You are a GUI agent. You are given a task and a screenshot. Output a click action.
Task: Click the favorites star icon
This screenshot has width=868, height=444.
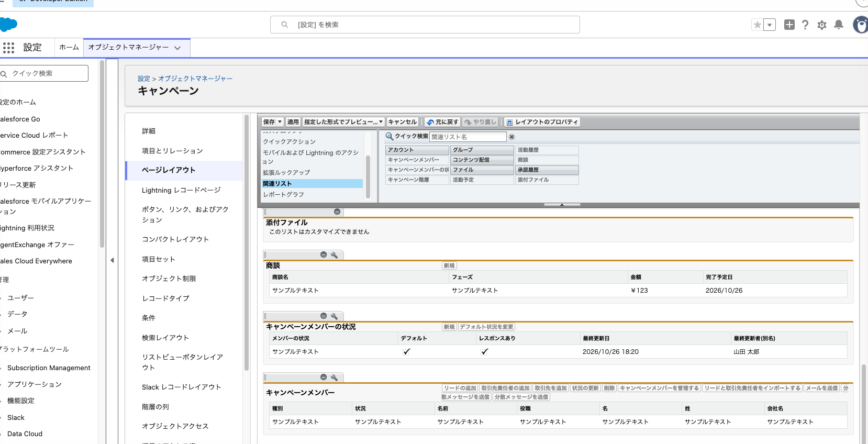pyautogui.click(x=757, y=25)
